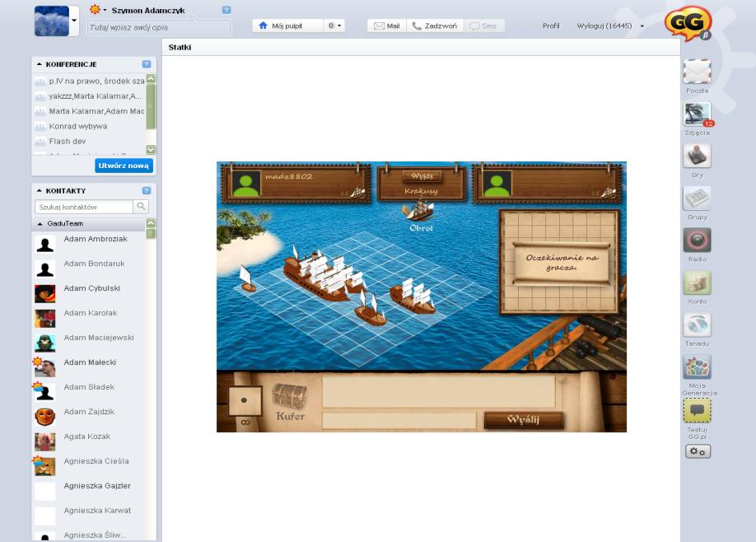Image resolution: width=756 pixels, height=542 pixels.
Task: Collapse the Konferencje panel
Action: coord(39,63)
